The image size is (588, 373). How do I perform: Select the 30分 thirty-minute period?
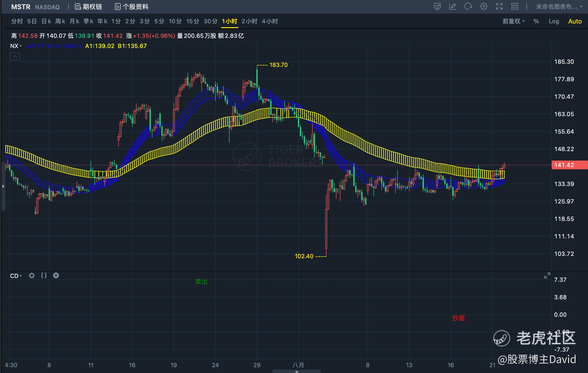210,21
